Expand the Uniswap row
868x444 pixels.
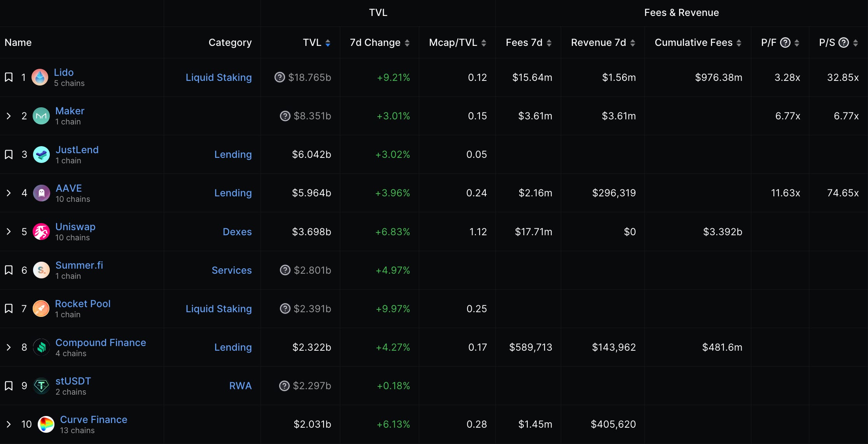click(9, 232)
